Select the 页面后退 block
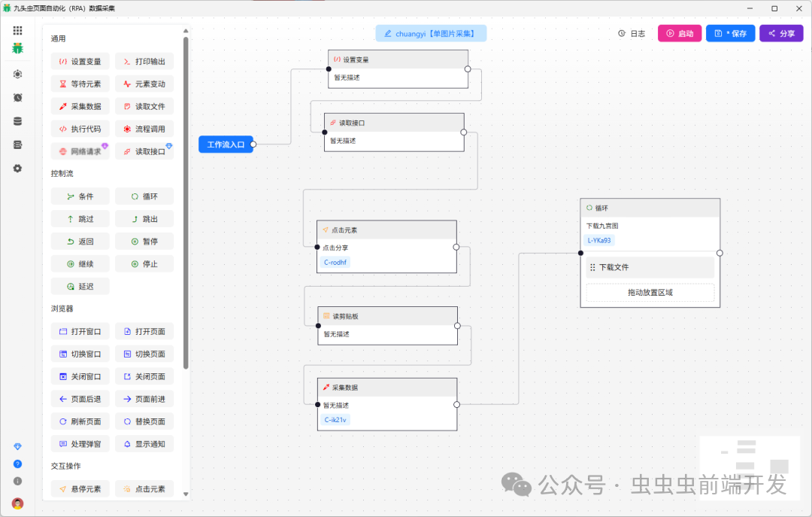Screen dimensions: 812x517 point(80,399)
